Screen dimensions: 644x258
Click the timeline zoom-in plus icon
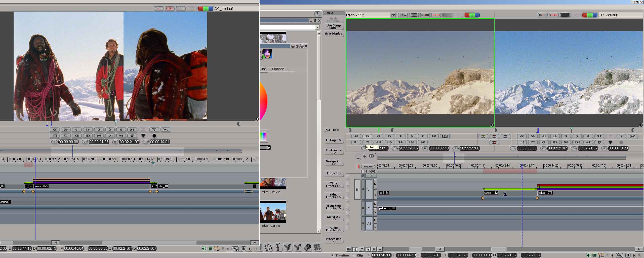point(365,156)
